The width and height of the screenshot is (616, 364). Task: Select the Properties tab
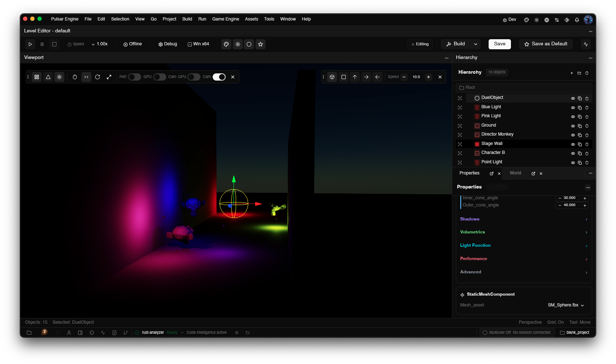pos(469,173)
